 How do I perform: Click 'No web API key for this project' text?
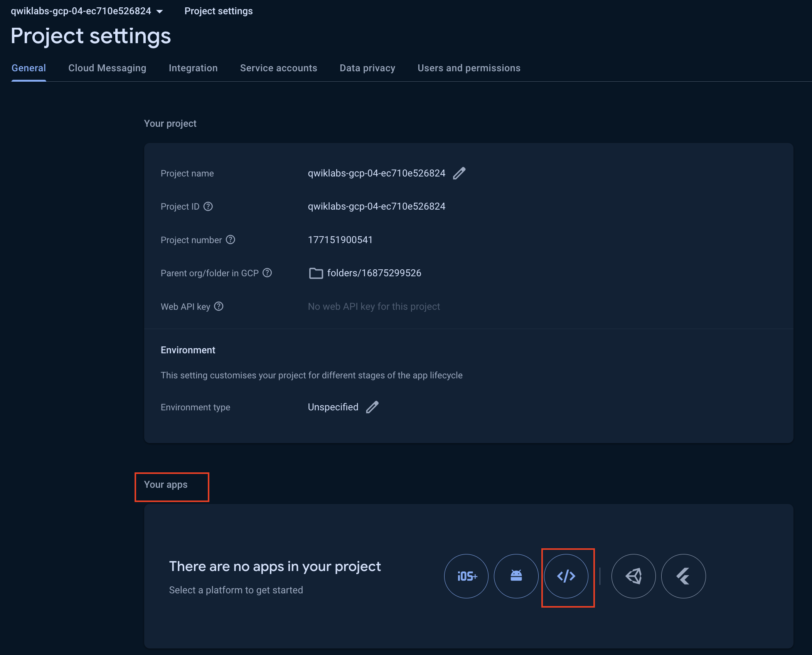click(x=374, y=307)
